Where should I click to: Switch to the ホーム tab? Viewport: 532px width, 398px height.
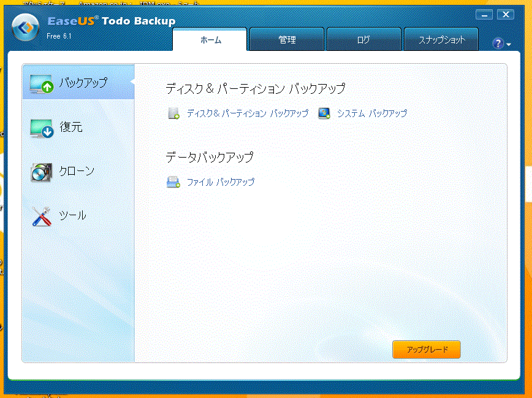tap(210, 40)
